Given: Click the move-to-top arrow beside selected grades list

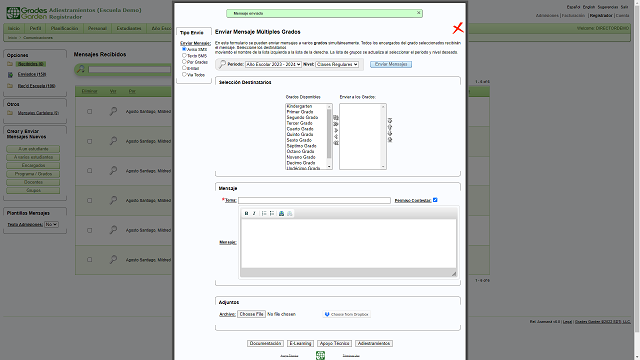Looking at the screenshot, I should tap(390, 120).
